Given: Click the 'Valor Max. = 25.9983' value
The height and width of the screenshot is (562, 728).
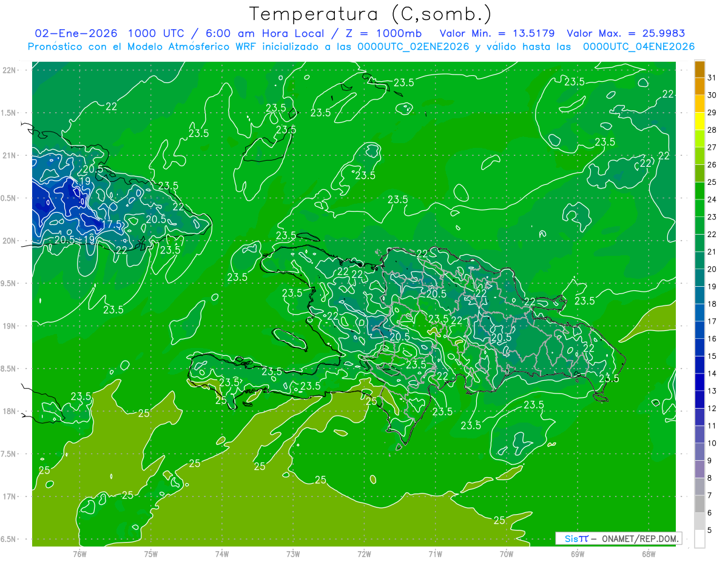Looking at the screenshot, I should pyautogui.click(x=625, y=33).
